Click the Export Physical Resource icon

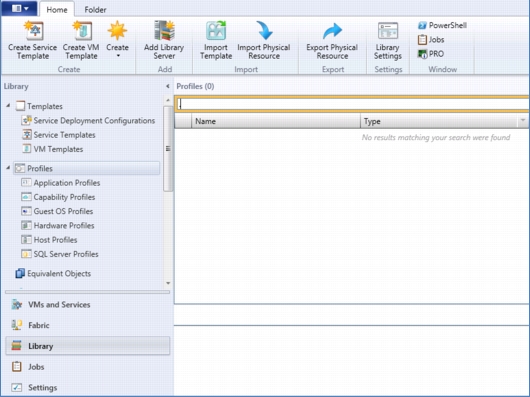click(332, 31)
